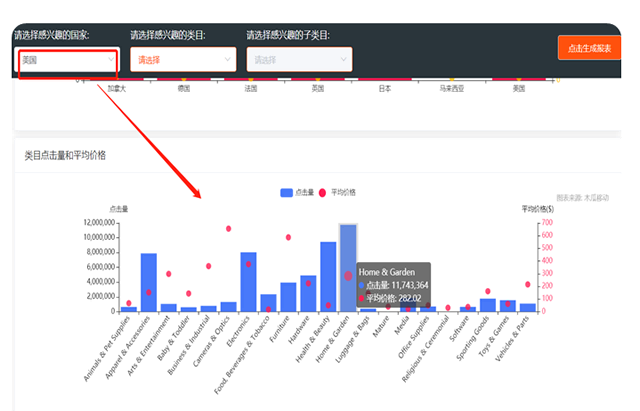
Task: Click the 点击生成报表 button
Action: click(589, 48)
